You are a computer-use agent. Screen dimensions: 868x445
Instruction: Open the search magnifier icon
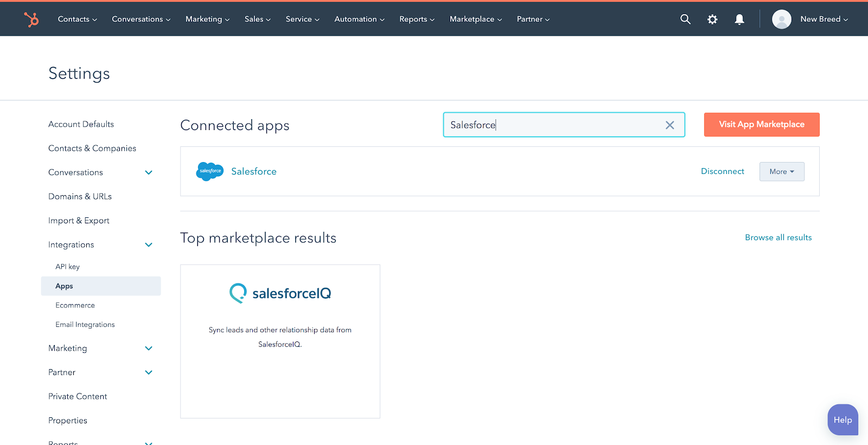coord(685,19)
